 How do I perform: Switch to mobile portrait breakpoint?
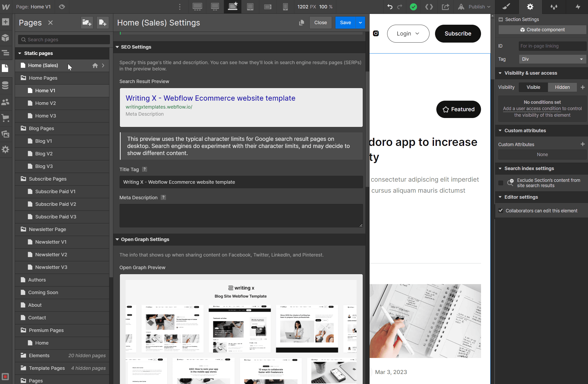coord(285,7)
